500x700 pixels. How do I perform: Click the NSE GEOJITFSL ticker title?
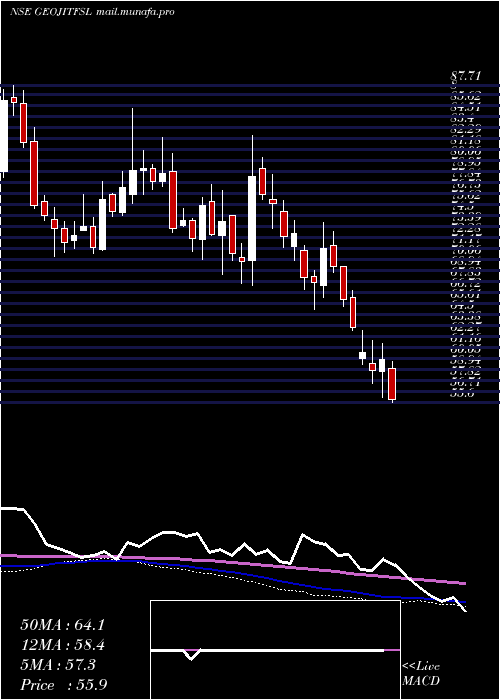tap(50, 12)
